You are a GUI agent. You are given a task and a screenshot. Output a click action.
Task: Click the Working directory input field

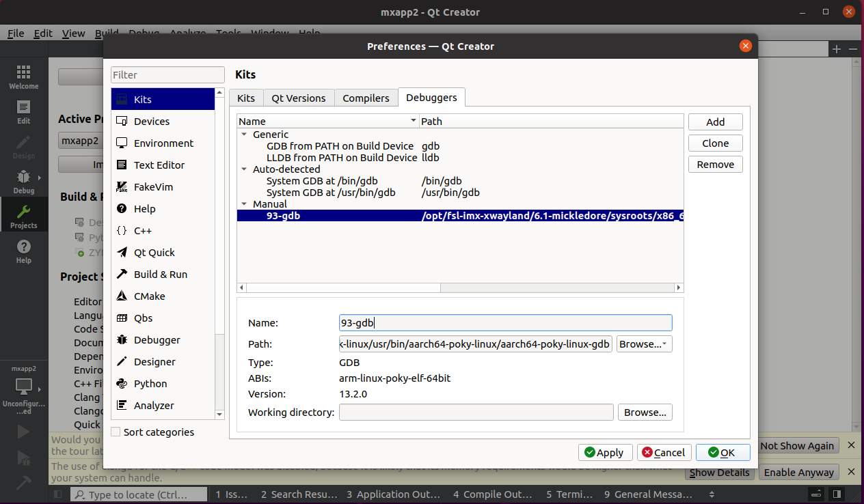pos(476,412)
